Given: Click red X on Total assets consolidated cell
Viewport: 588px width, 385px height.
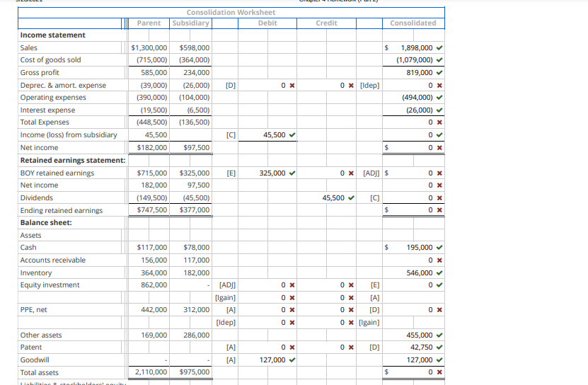Looking at the screenshot, I should pos(439,372).
